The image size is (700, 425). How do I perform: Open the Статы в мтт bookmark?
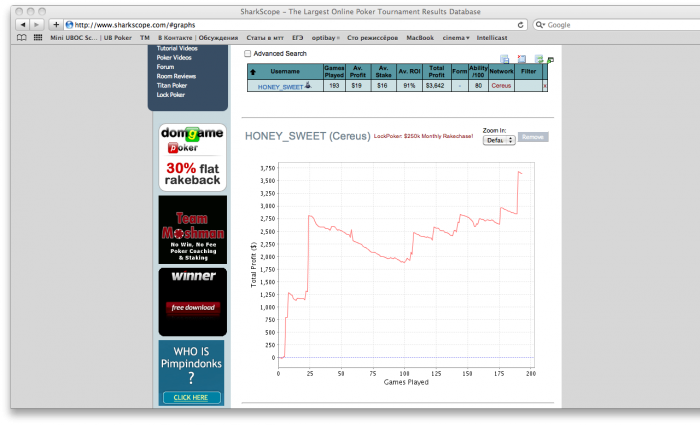(265, 38)
